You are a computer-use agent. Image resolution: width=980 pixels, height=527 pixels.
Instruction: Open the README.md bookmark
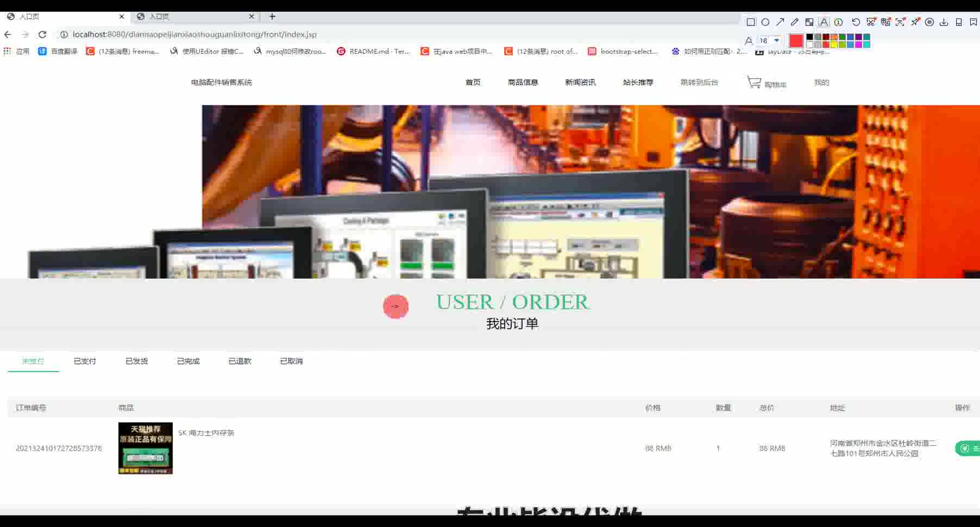pos(373,51)
